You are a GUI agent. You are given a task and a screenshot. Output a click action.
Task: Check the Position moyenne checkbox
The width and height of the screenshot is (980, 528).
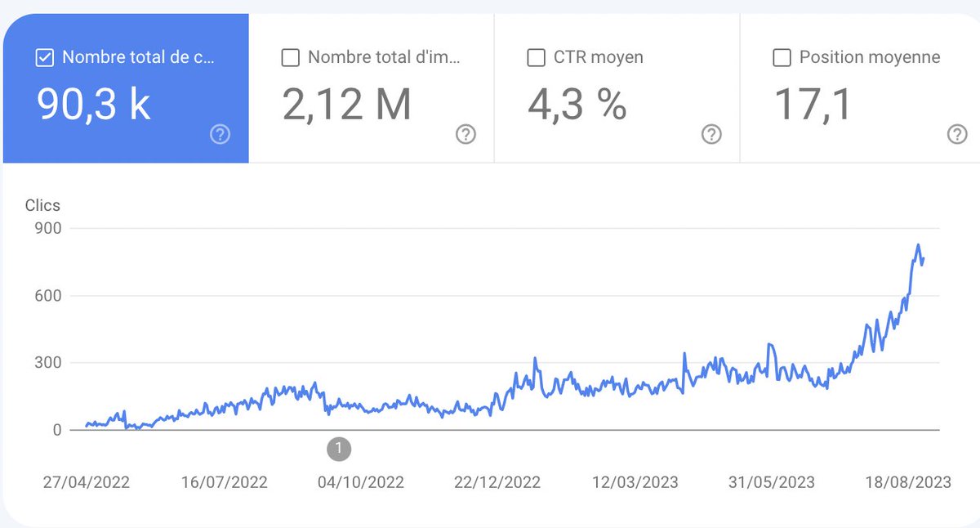pos(782,58)
